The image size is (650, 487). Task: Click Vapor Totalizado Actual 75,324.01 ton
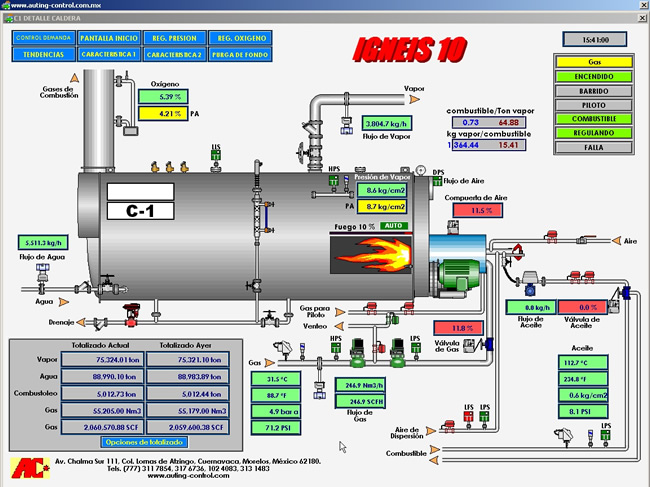[102, 360]
